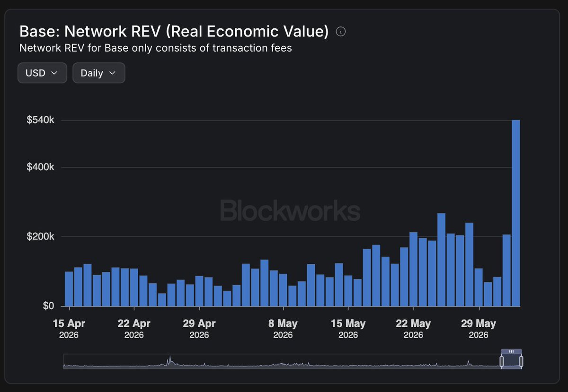Click the first bar above 15 Apr tick
Screen dimensions: 568x392
[x=69, y=289]
